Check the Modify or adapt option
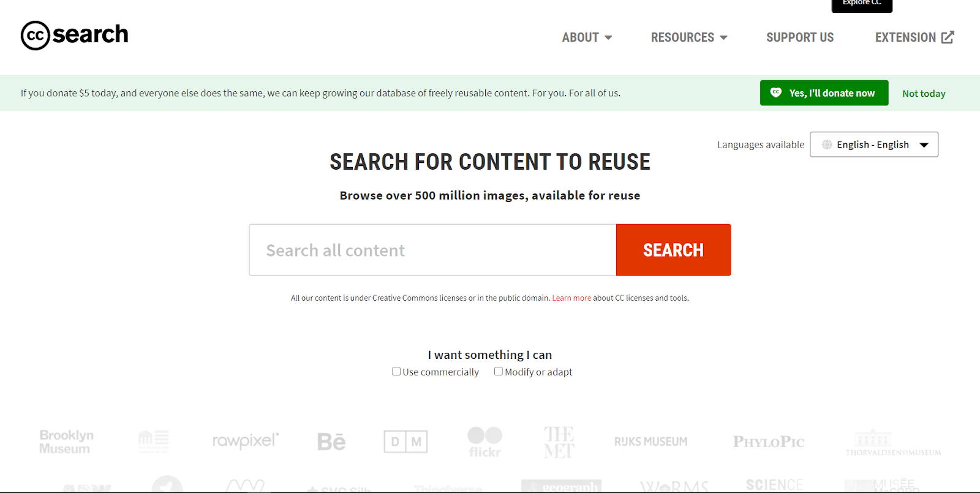 click(x=499, y=371)
